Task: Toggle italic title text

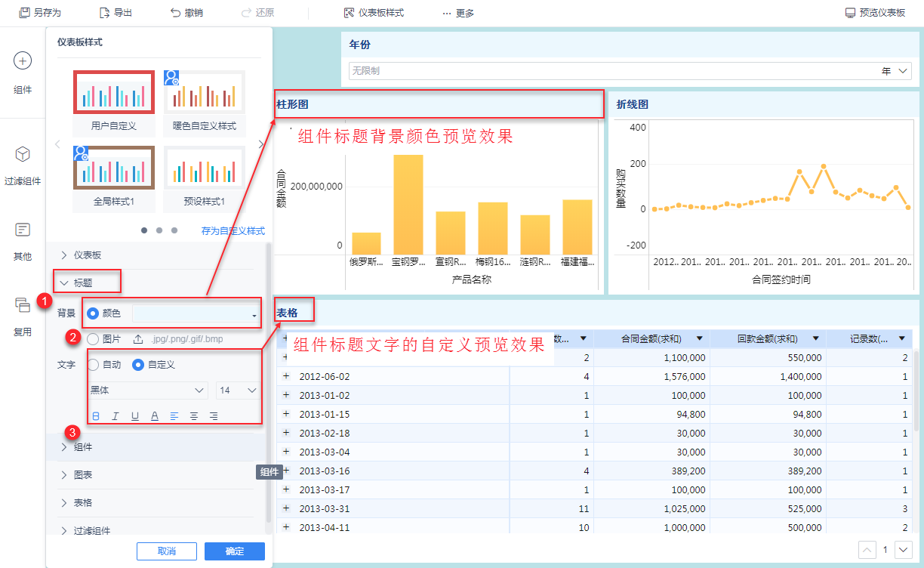Action: coord(115,415)
